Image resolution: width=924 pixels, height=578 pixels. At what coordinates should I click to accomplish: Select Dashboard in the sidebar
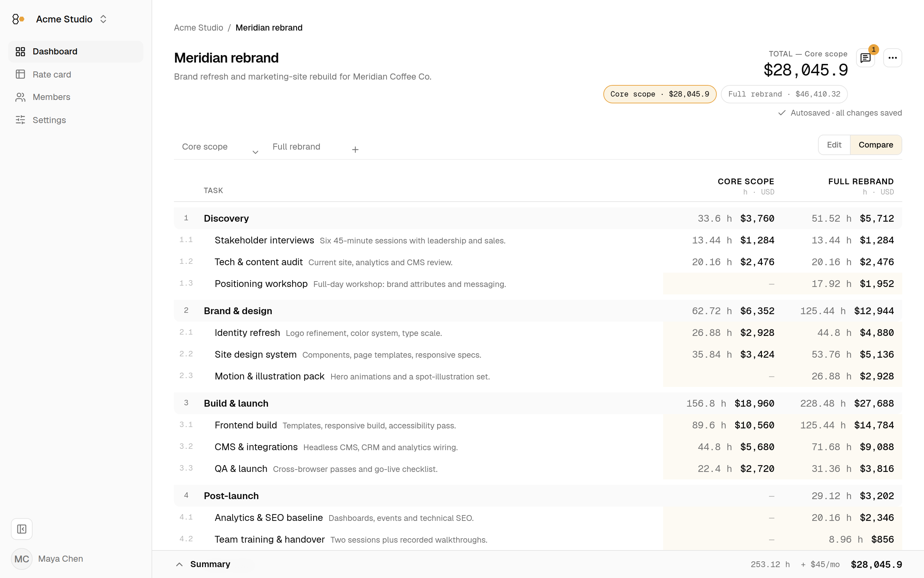click(76, 52)
